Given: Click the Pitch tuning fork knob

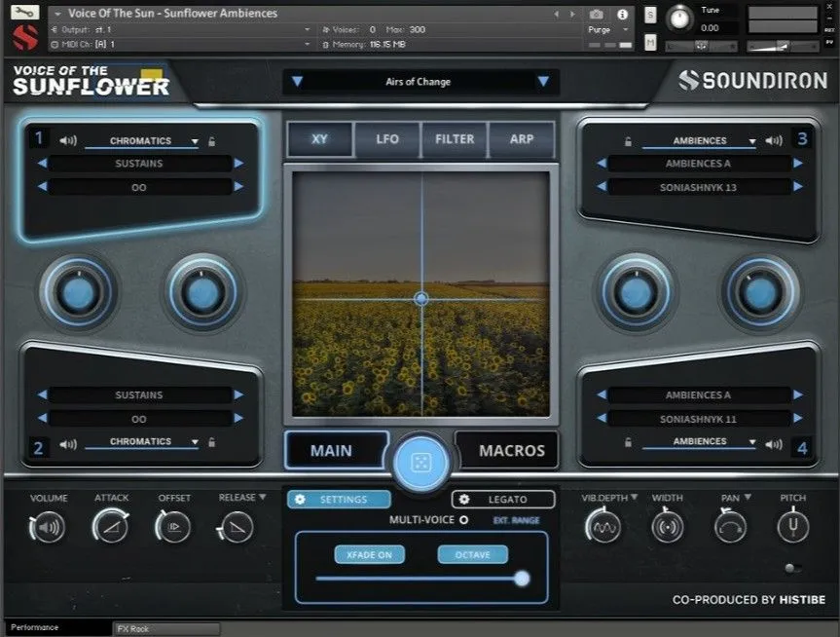Looking at the screenshot, I should tap(793, 527).
